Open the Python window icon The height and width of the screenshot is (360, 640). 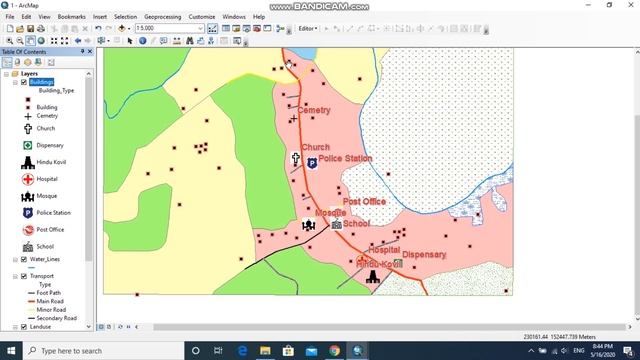point(267,29)
